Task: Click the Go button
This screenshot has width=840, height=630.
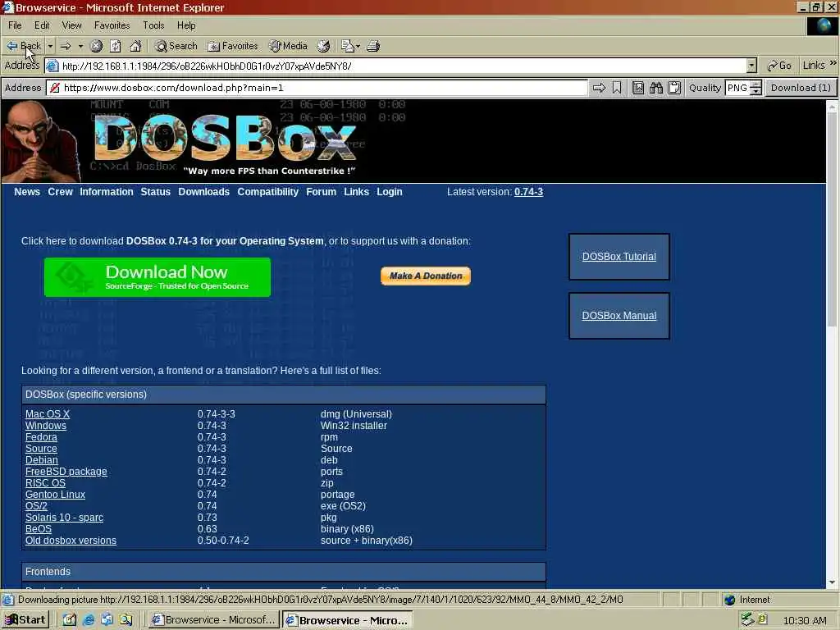Action: click(779, 66)
